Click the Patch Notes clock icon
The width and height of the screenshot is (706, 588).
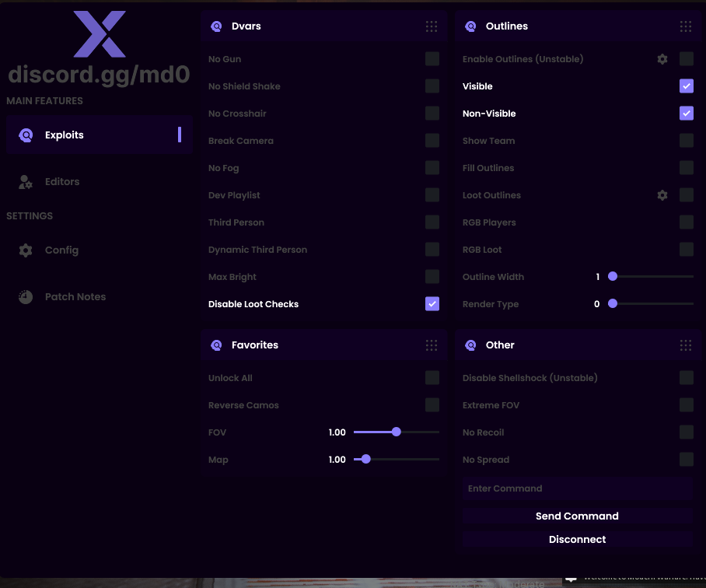pyautogui.click(x=26, y=296)
